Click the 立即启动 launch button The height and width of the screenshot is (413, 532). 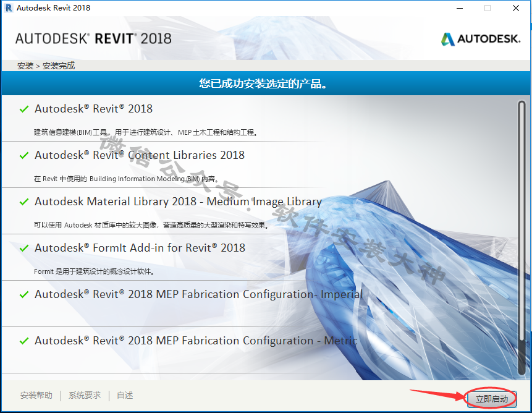coord(492,398)
